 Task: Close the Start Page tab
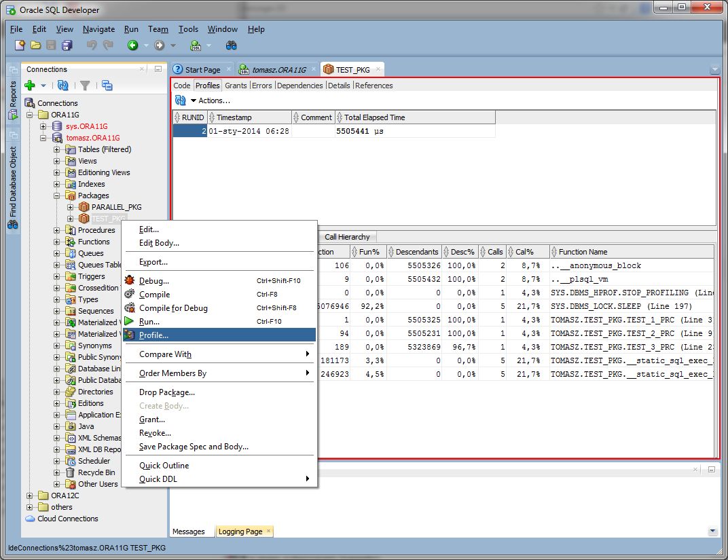pyautogui.click(x=228, y=69)
